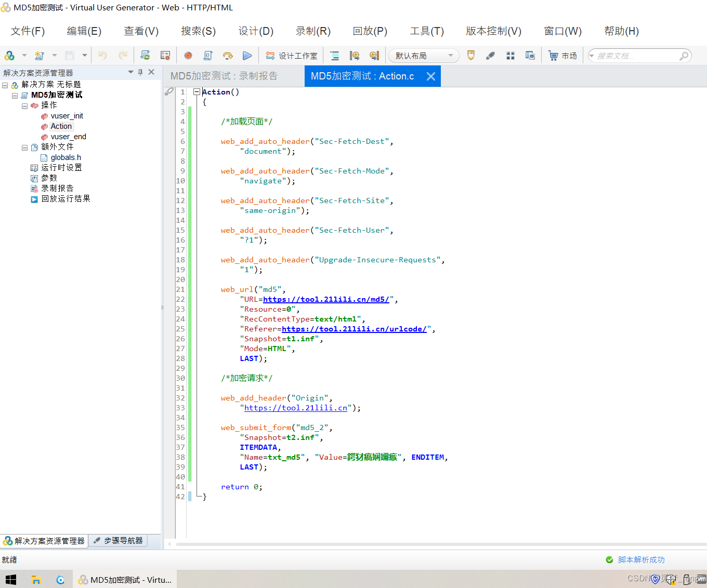Click the four-squares grid icon in toolbar
Screen dimensions: 707x588
(x=510, y=56)
